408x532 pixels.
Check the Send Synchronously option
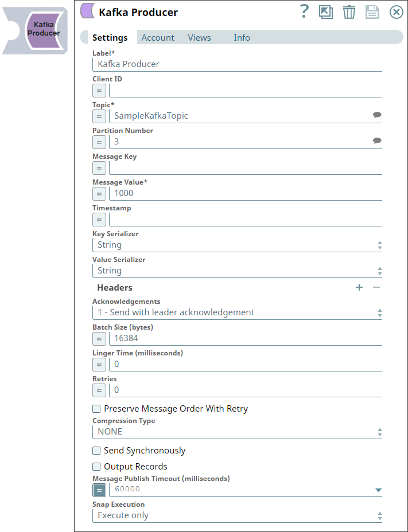tap(96, 451)
